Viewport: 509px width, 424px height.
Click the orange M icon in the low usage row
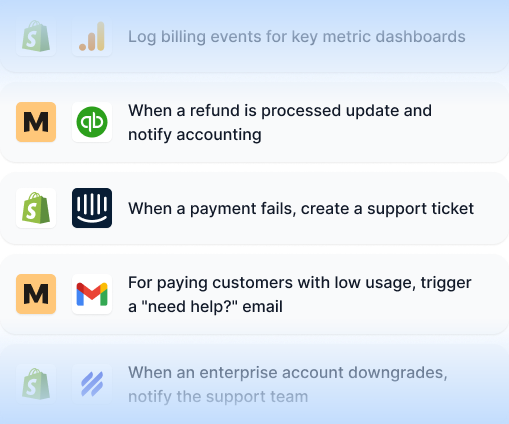click(36, 294)
